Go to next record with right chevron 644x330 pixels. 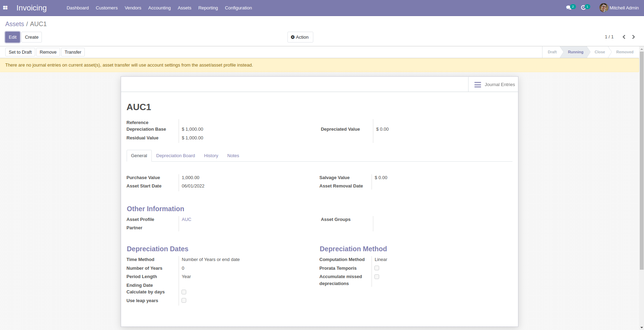click(634, 37)
